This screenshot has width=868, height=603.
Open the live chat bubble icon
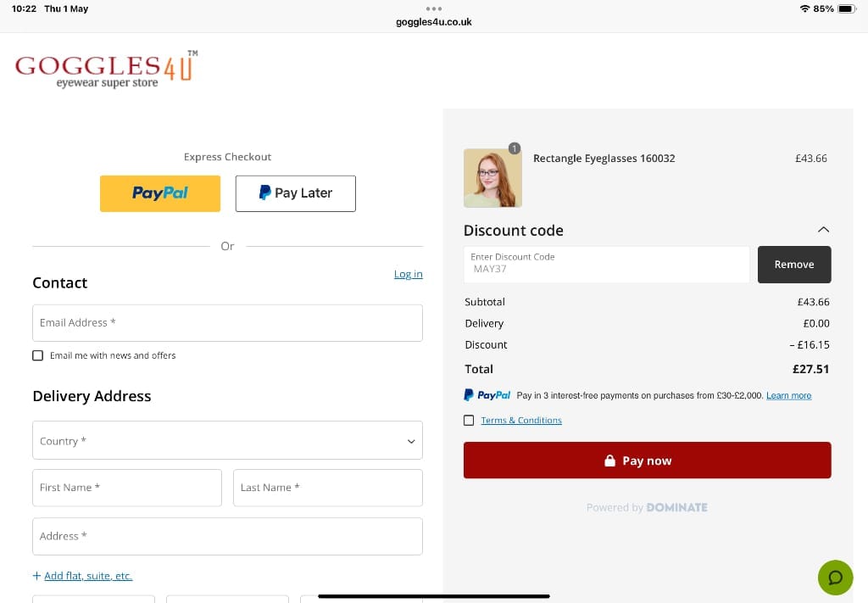(835, 578)
